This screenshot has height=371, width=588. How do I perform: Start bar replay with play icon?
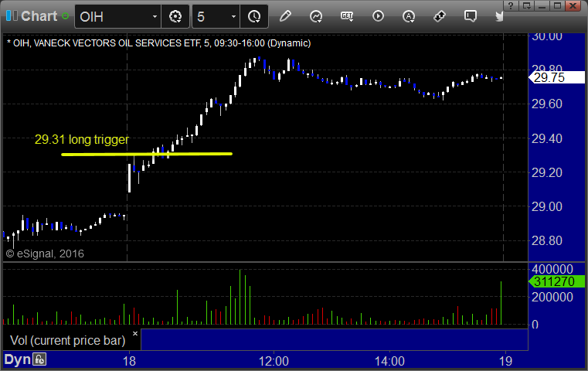click(x=378, y=16)
